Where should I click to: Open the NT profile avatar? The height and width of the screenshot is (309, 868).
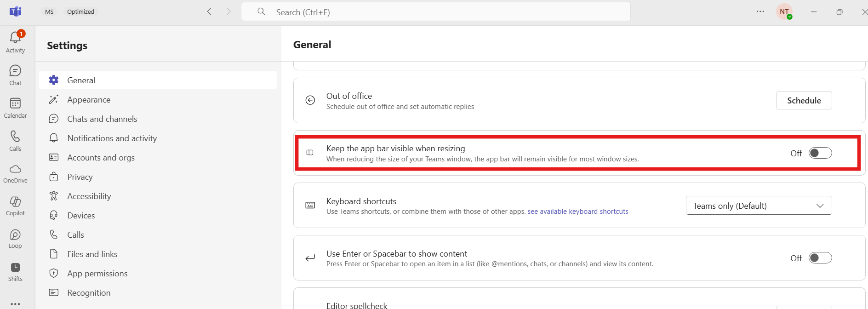point(784,11)
